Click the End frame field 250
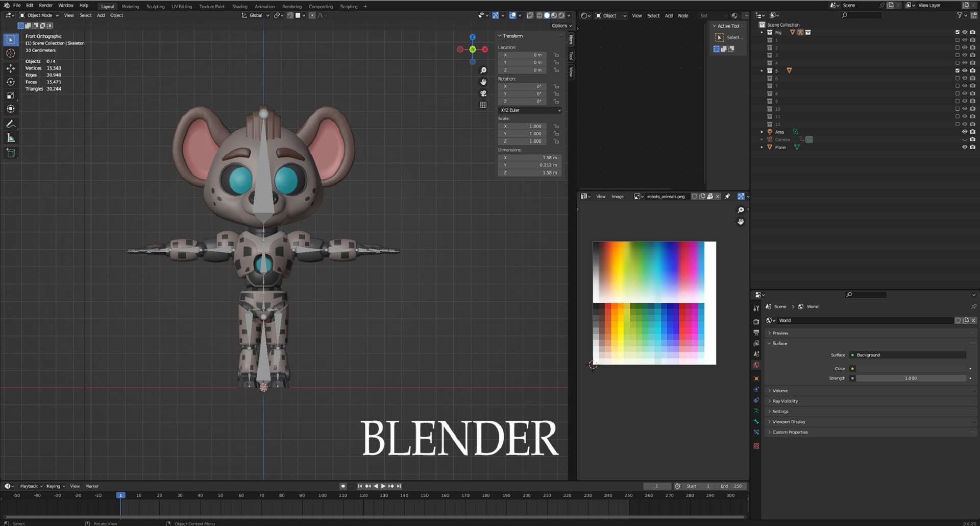Screen dimensions: 980x526 tap(731, 486)
